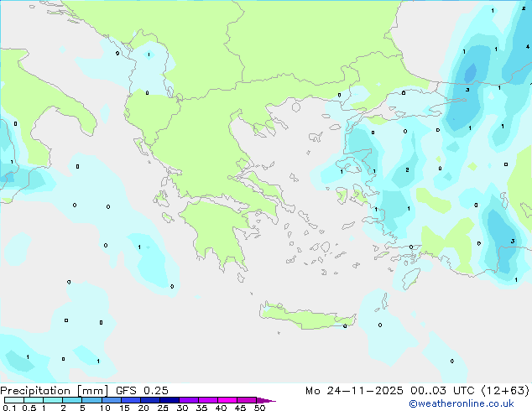Click the 5–10 mm legend swatch
This screenshot has width=532, height=411.
(x=91, y=400)
